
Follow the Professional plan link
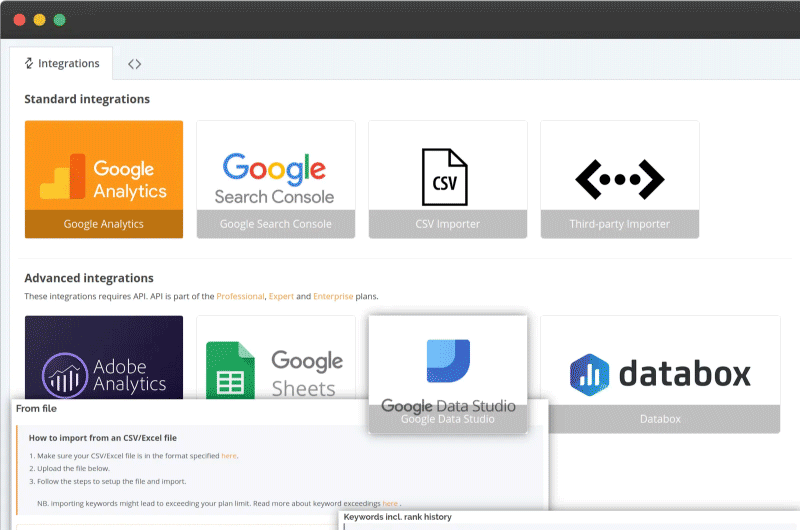coord(240,296)
